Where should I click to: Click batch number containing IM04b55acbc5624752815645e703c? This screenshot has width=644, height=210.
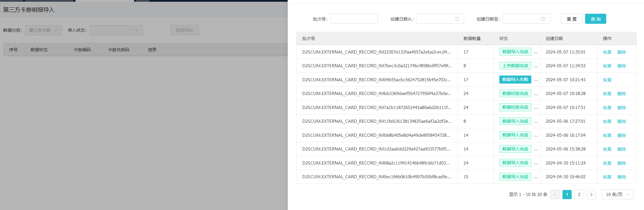pos(377,80)
